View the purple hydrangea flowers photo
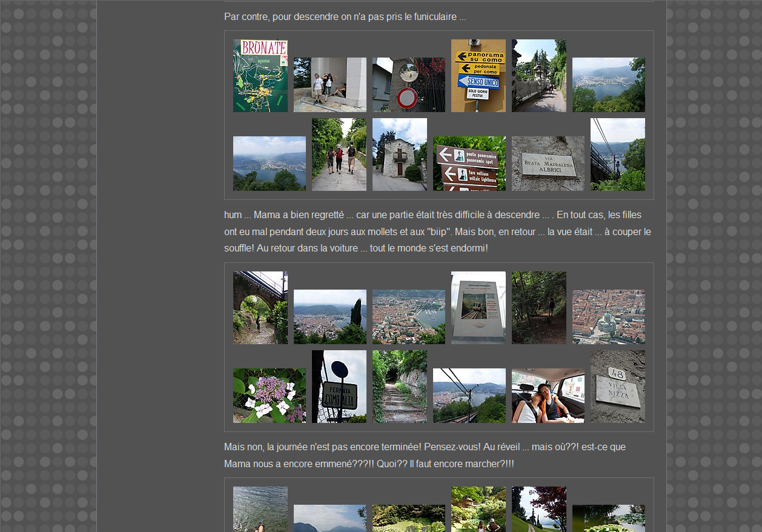Image resolution: width=762 pixels, height=532 pixels. (x=269, y=396)
